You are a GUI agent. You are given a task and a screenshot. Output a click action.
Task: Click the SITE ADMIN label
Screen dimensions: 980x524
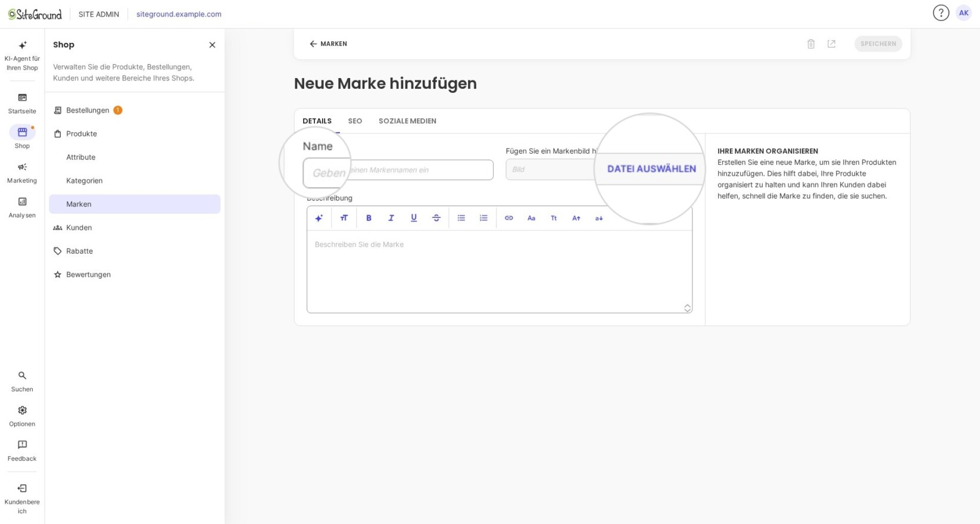coord(99,14)
